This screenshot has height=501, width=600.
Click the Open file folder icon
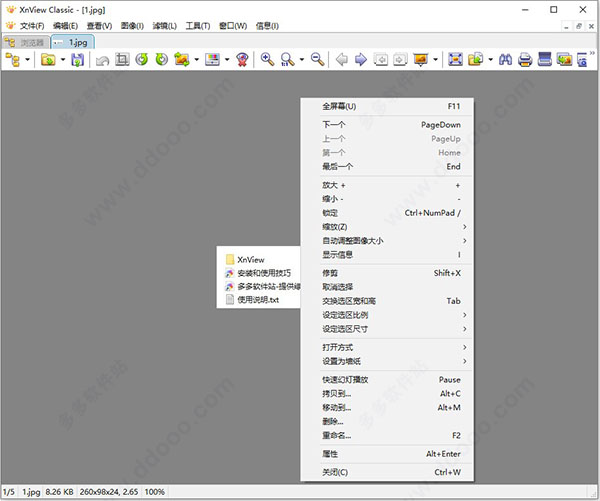point(48,60)
